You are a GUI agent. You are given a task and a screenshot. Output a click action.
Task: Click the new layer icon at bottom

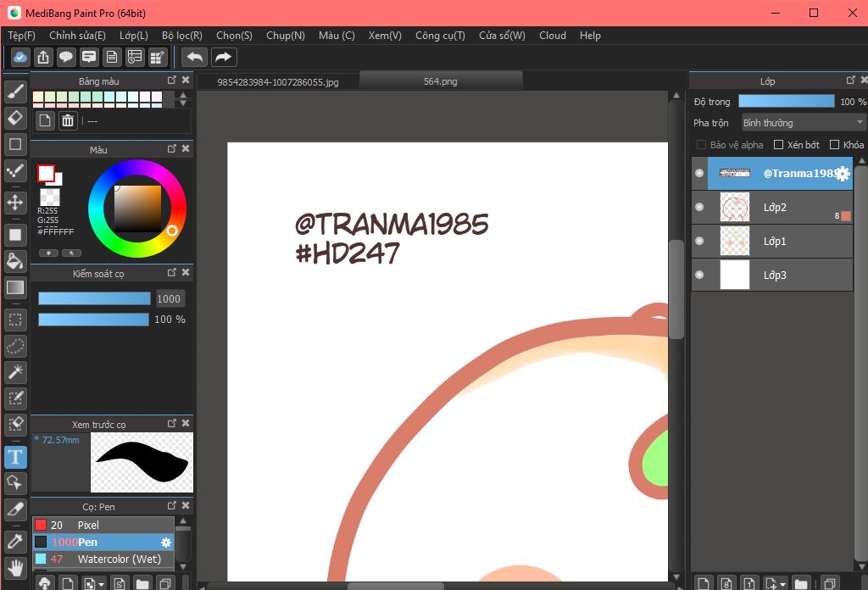pyautogui.click(x=704, y=583)
